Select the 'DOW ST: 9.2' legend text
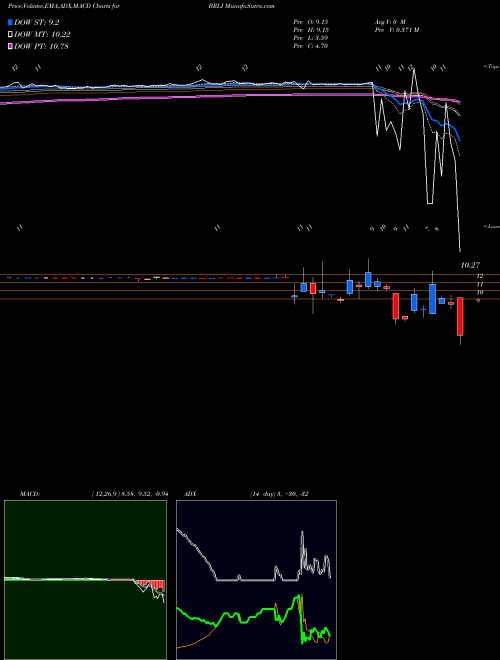 point(38,22)
